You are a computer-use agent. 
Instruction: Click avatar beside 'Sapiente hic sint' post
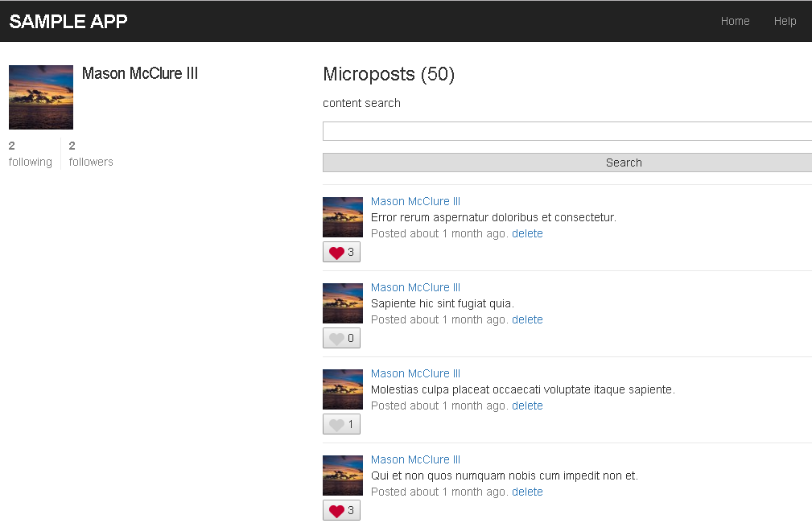(343, 303)
